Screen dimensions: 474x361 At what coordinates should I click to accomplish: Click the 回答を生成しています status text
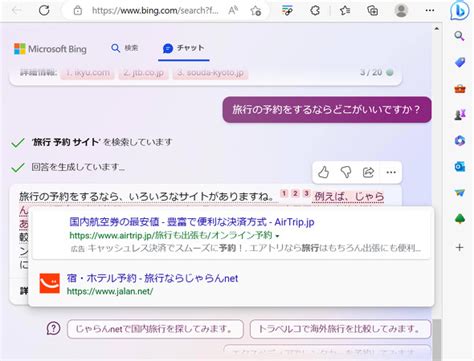78,167
